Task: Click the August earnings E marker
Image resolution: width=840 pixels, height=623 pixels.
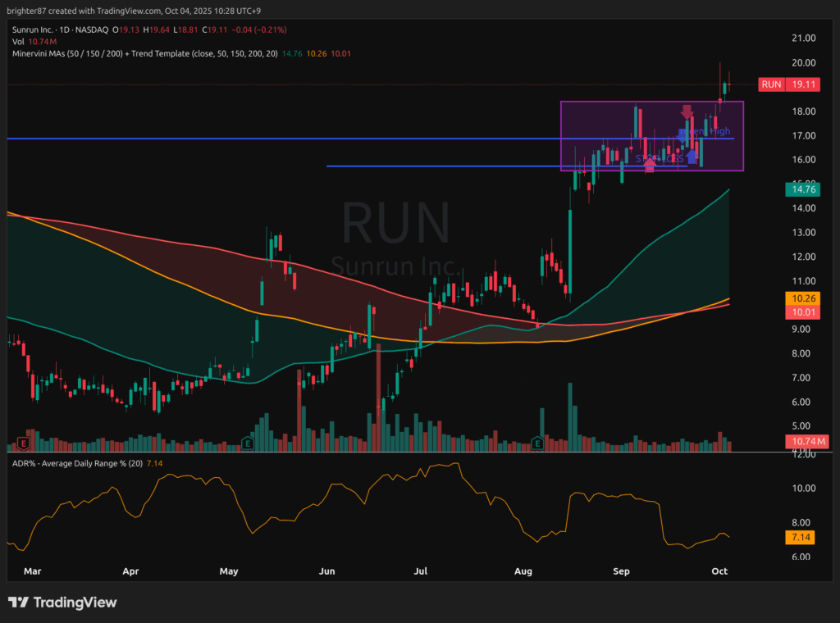Action: [538, 443]
